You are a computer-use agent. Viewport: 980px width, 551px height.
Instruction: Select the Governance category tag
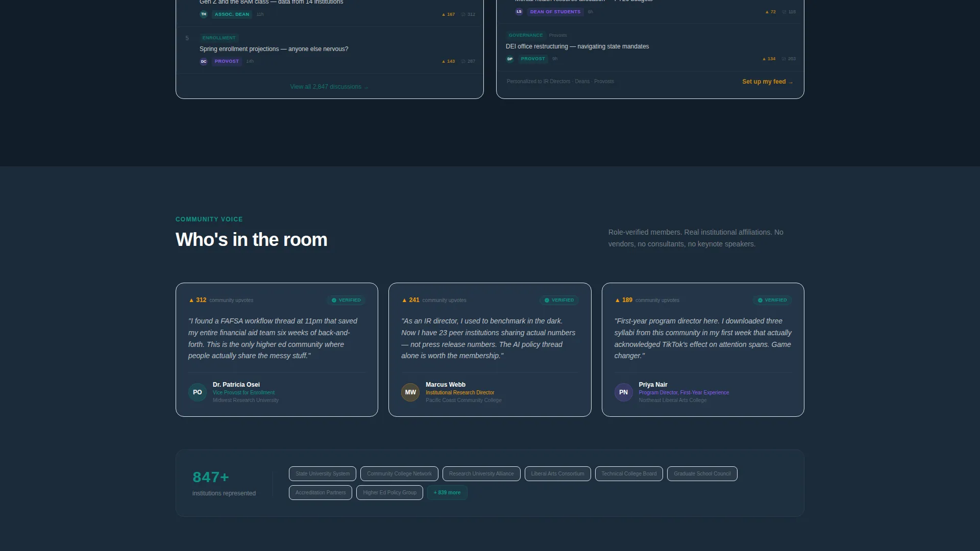point(526,35)
